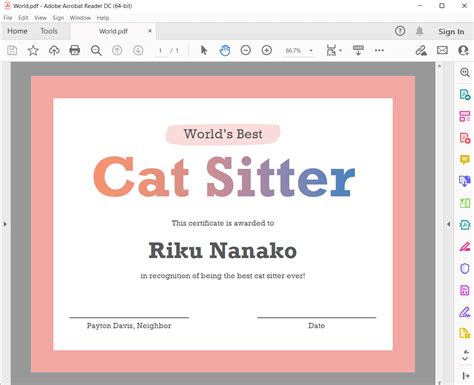The image size is (474, 385).
Task: Switch to the Tools tab
Action: click(x=49, y=31)
